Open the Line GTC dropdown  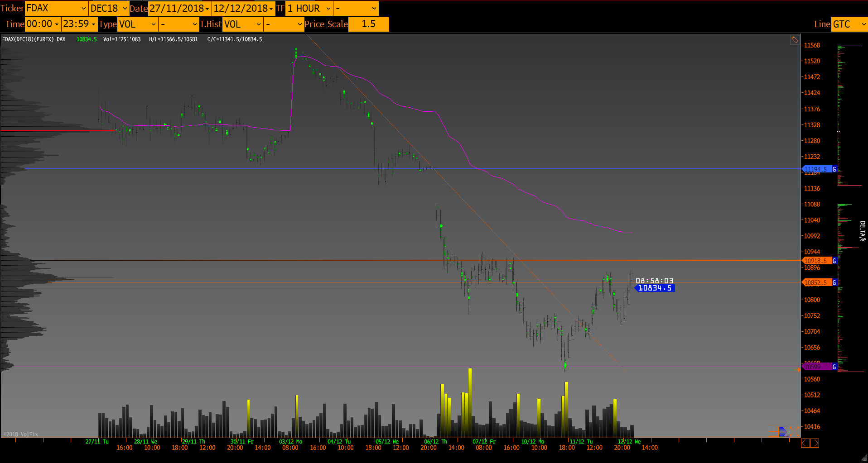(x=849, y=24)
